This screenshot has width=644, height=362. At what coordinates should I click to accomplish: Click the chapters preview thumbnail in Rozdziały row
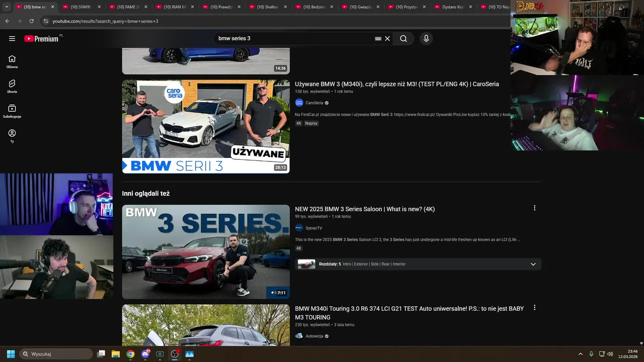(x=306, y=264)
